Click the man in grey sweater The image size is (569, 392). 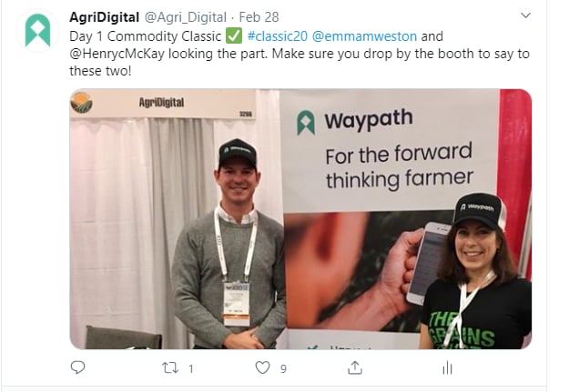tap(229, 244)
